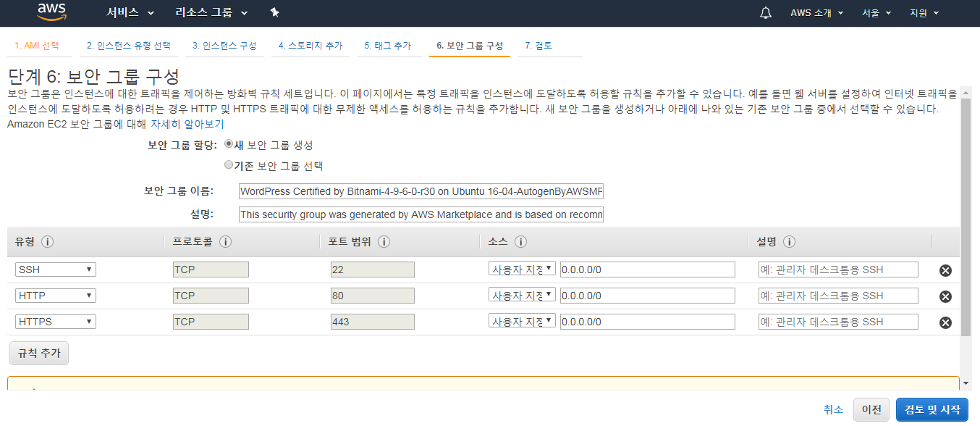The image size is (980, 426).
Task: Click the TCP protocol for HTTP row
Action: coord(211,296)
